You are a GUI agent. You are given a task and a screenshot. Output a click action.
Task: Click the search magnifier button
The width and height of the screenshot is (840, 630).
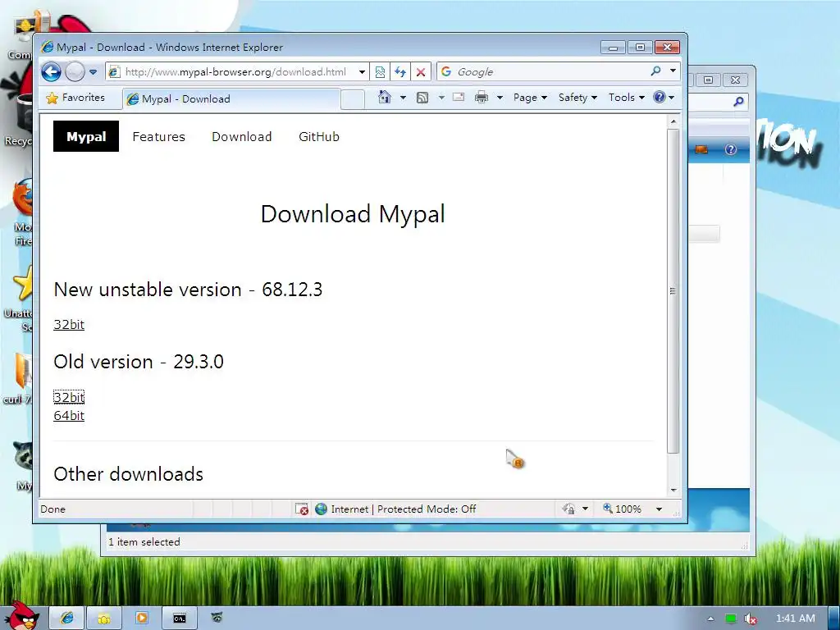click(655, 71)
